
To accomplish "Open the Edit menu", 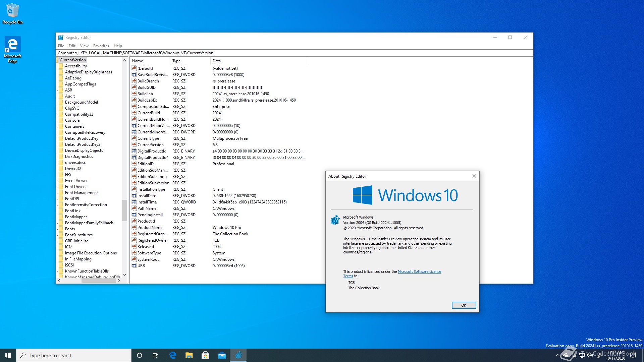I will [x=72, y=46].
